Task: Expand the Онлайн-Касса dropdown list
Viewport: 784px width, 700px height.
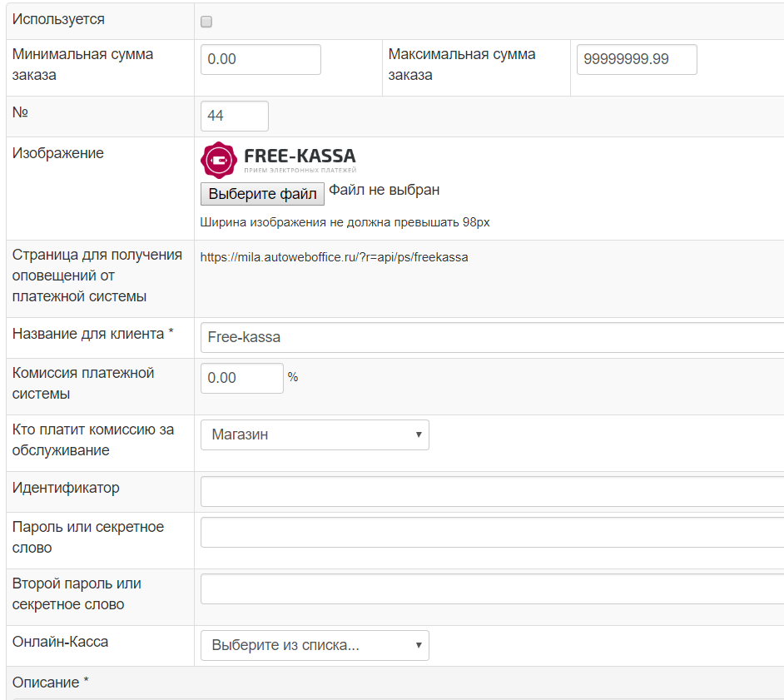Action: coord(315,646)
